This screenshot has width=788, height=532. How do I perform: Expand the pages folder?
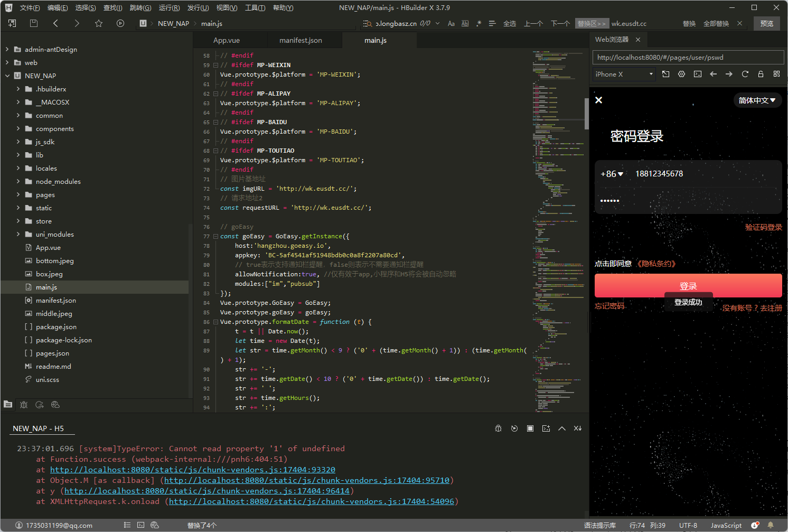[18, 194]
